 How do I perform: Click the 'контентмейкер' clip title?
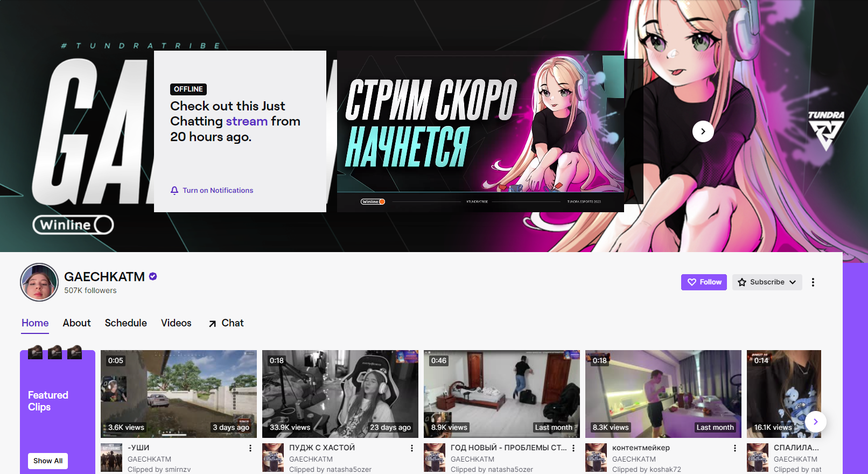pos(641,448)
